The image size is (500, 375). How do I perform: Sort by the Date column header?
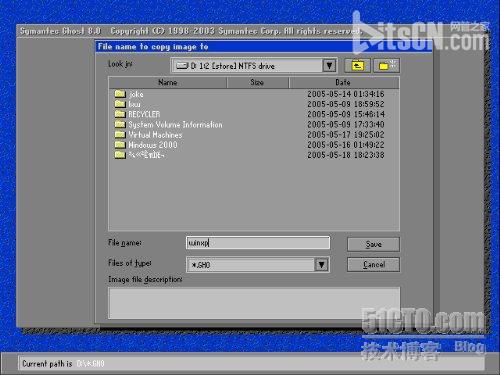343,82
